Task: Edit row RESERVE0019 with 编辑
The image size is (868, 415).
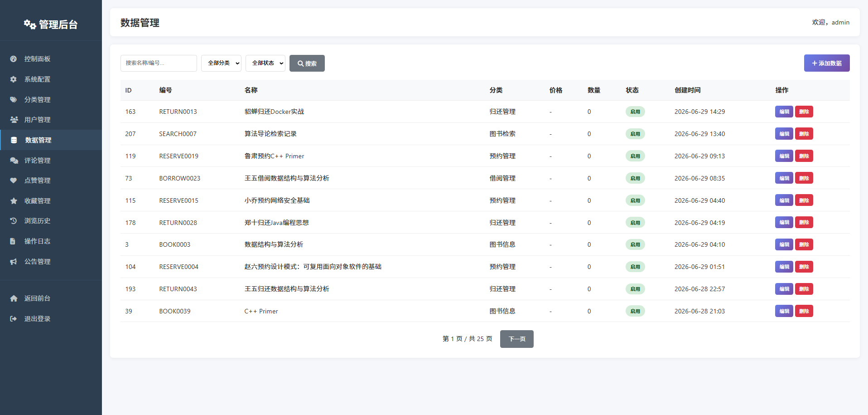Action: pyautogui.click(x=784, y=156)
